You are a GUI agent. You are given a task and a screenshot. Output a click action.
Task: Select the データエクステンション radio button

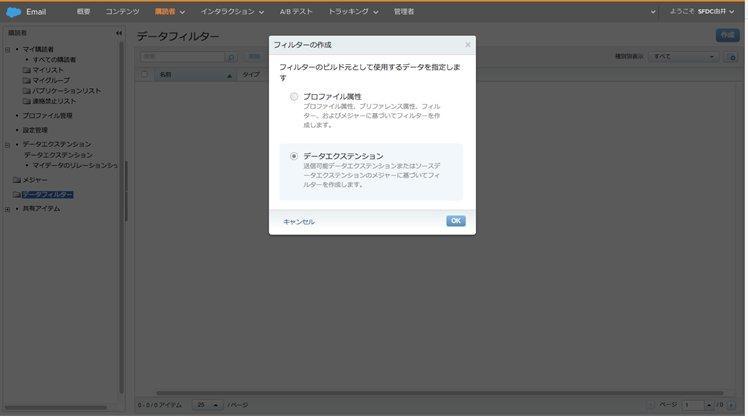pos(294,156)
